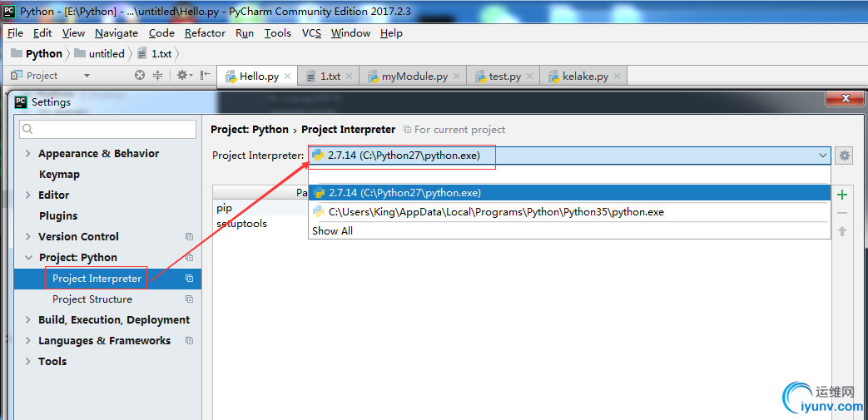868x420 pixels.
Task: Open the Navigate menu
Action: [x=117, y=33]
